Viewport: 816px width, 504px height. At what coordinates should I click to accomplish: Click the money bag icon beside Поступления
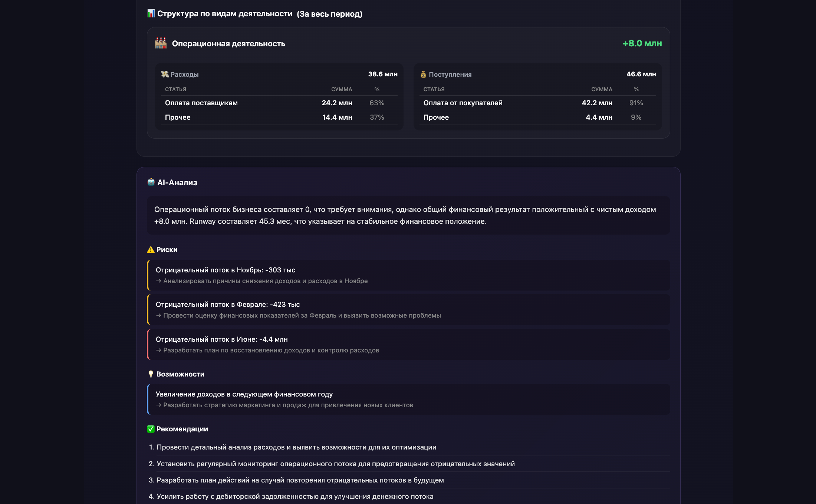click(x=423, y=74)
